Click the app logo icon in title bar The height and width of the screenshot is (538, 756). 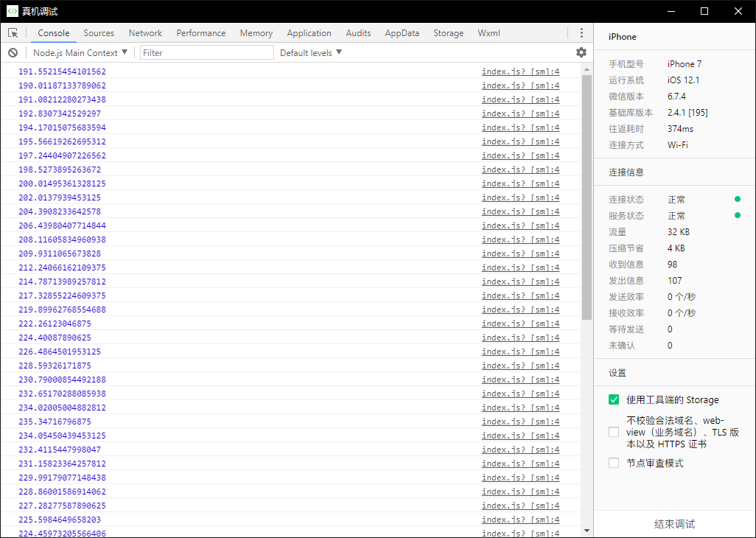(13, 11)
